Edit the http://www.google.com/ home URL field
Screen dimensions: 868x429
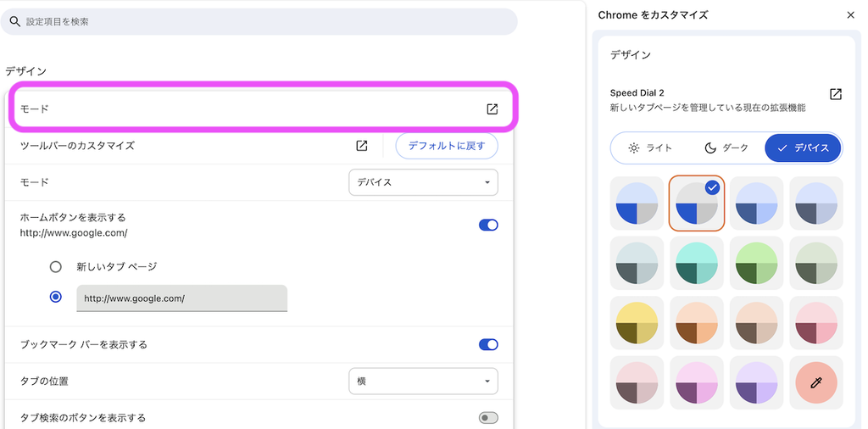tap(181, 298)
